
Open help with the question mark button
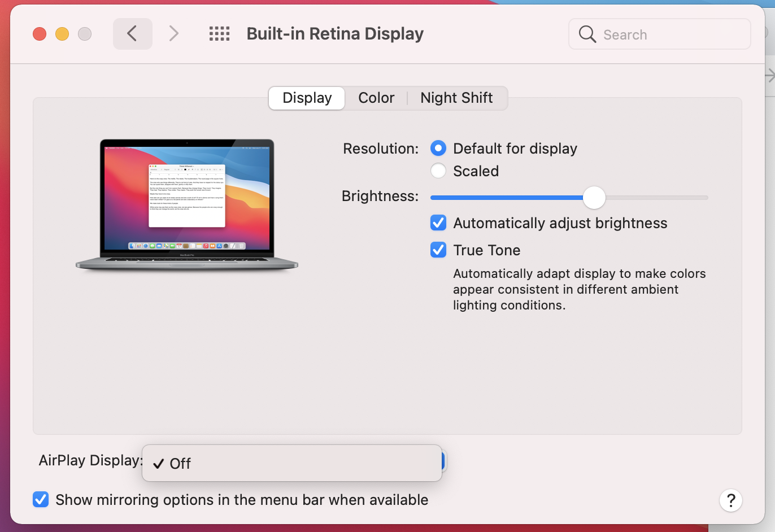731,500
